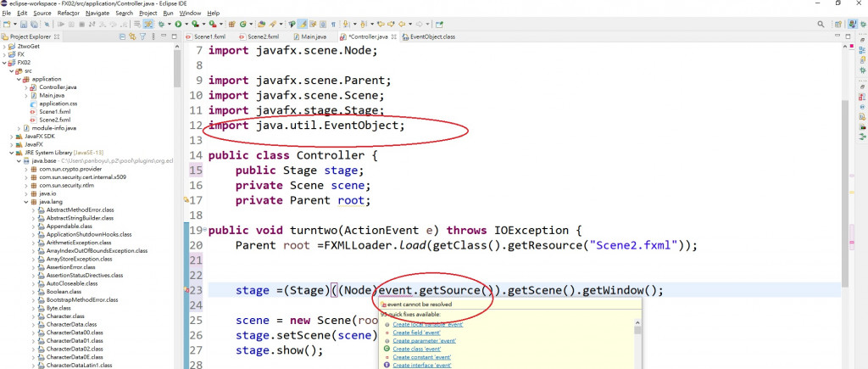The image size is (868, 369).
Task: Toggle the Word Wrap toolbar icon
Action: coord(313,25)
